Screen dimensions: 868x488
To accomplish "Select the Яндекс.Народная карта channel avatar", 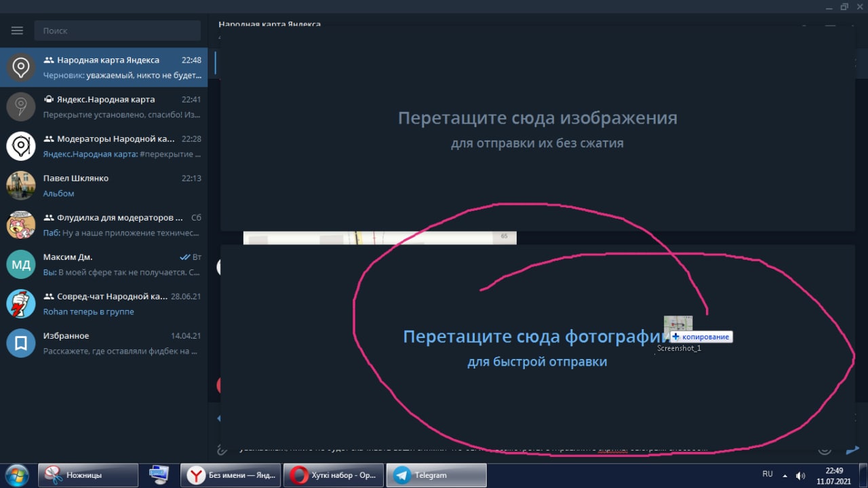I will (21, 107).
